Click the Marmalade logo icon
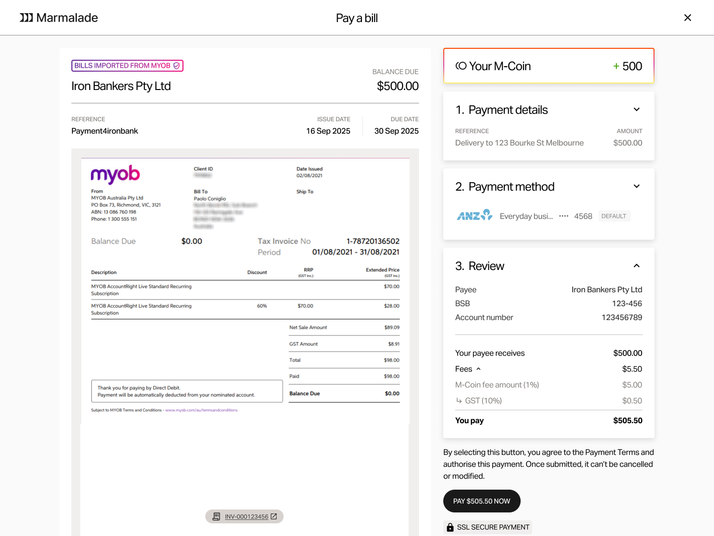Screen dimensions: 714x536 point(26,18)
